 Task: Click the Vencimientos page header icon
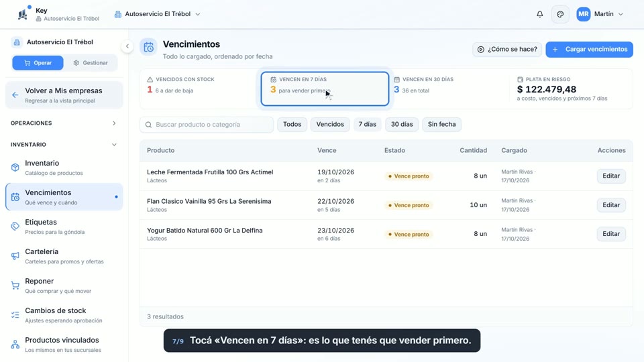(x=148, y=47)
